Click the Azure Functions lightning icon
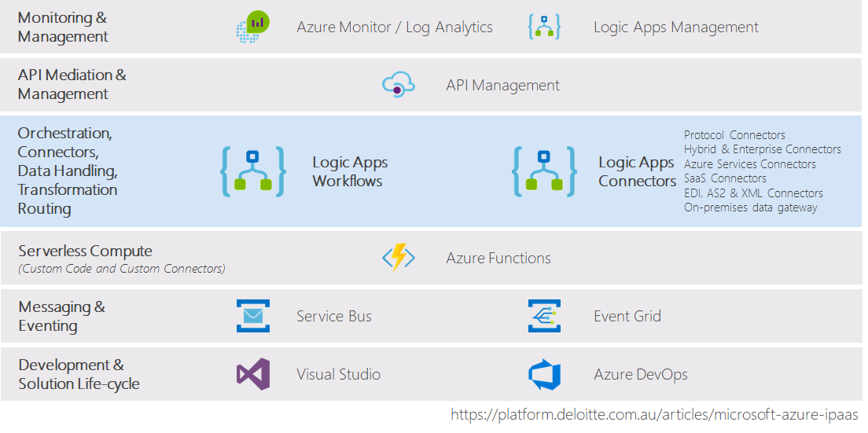The image size is (868, 433). [399, 258]
